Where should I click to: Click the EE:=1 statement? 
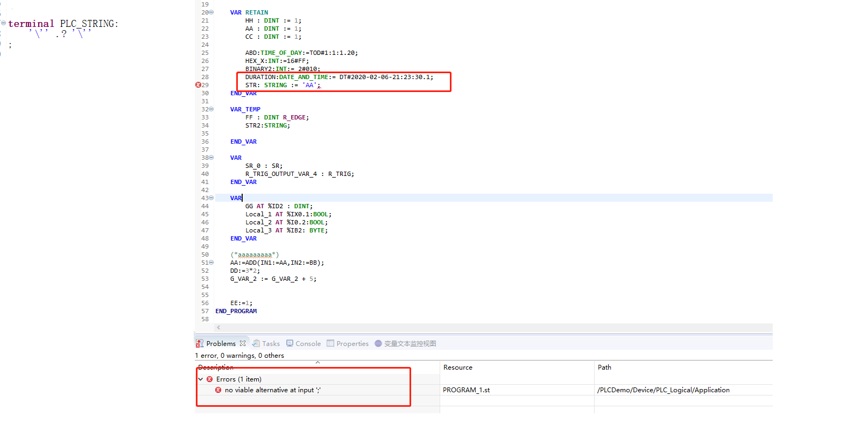[x=241, y=303]
